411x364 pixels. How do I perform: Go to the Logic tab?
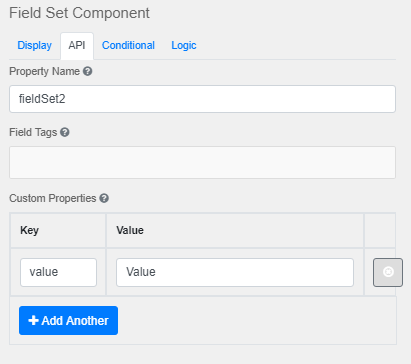184,45
